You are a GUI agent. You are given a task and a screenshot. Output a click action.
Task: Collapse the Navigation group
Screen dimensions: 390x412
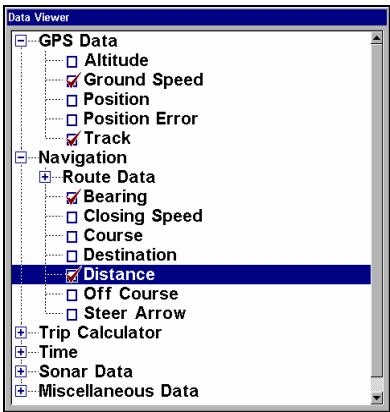[21, 158]
